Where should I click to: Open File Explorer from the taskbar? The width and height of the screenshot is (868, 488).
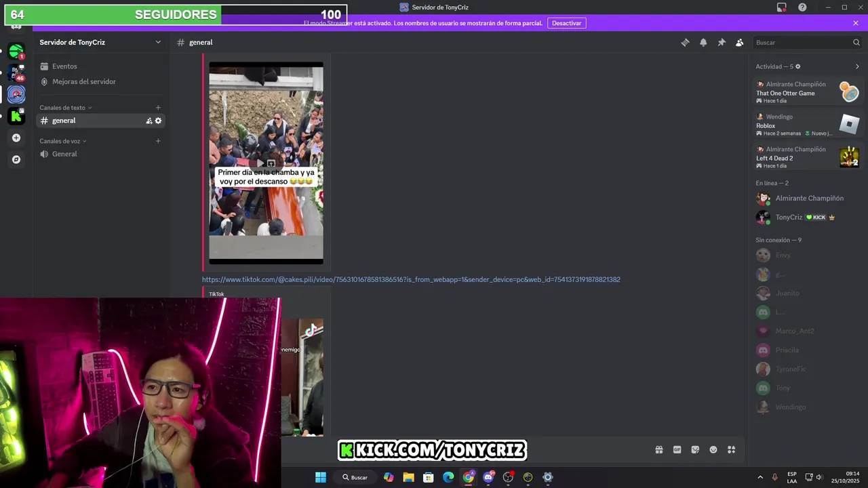click(x=408, y=477)
